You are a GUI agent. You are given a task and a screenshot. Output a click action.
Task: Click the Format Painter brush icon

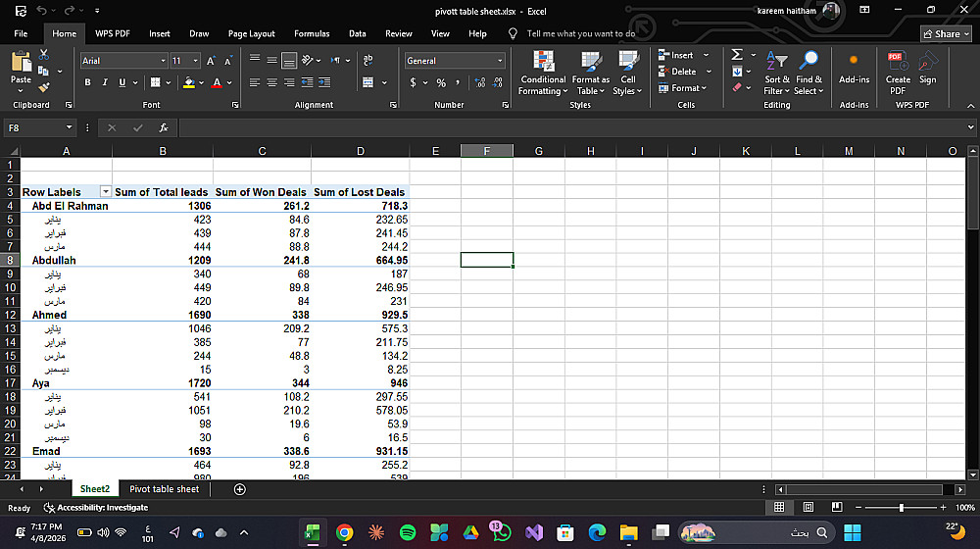pos(44,89)
